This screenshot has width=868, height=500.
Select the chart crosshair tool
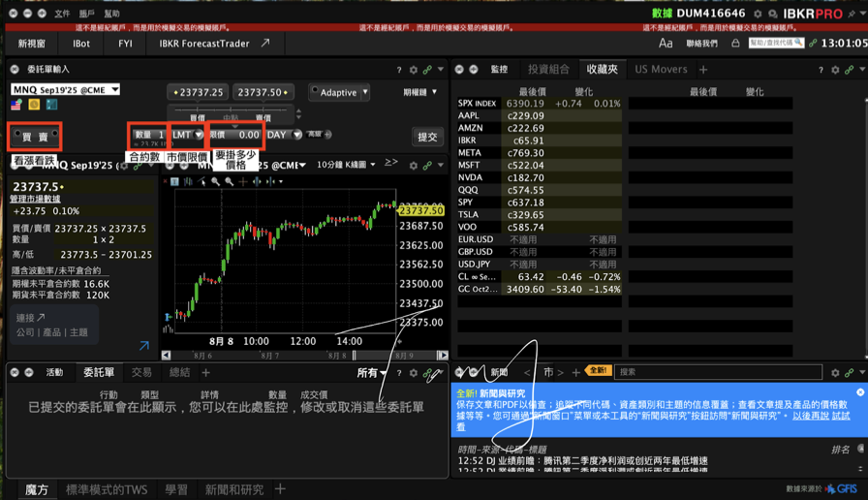(x=242, y=181)
